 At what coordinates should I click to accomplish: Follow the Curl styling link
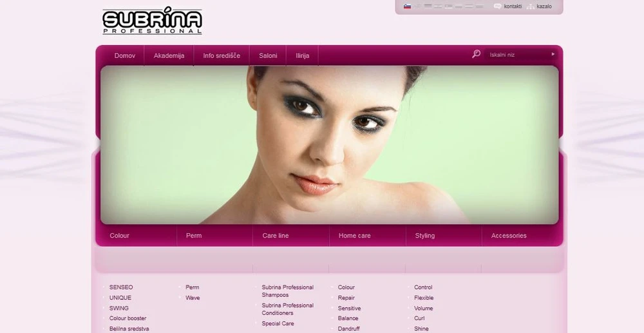pyautogui.click(x=419, y=318)
